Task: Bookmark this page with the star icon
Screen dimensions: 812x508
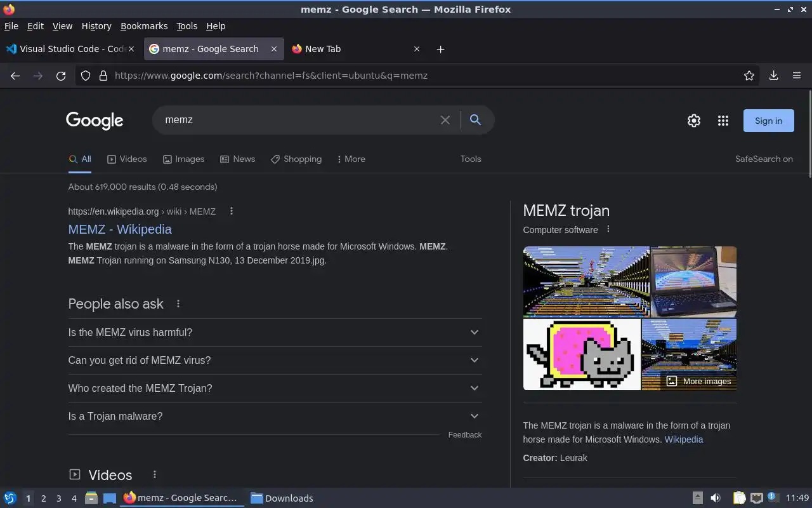Action: [x=749, y=76]
